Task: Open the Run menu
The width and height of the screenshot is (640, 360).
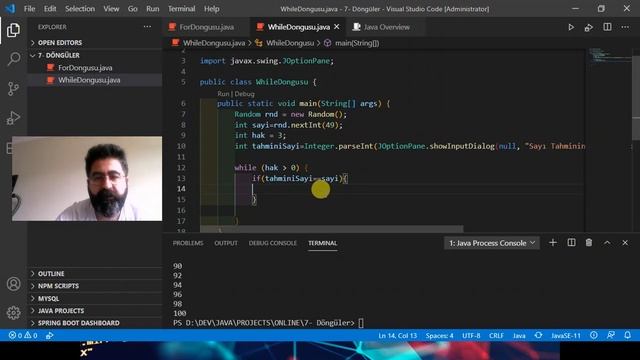Action: point(153,9)
